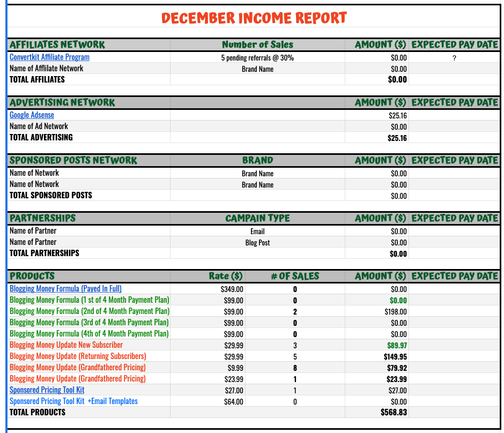This screenshot has height=433, width=504.
Task: Click the question mark pay date cell
Action: click(454, 58)
